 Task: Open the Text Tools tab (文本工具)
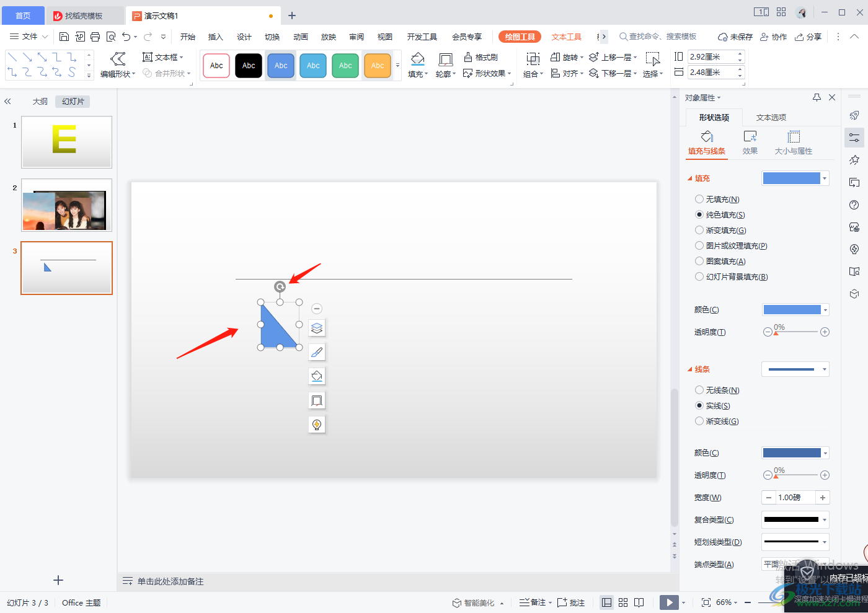(x=566, y=37)
